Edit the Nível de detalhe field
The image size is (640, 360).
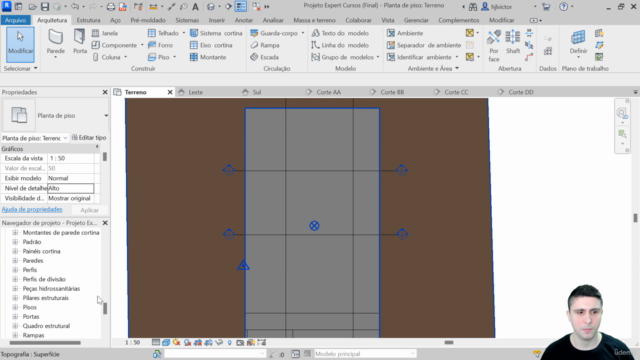coord(70,188)
